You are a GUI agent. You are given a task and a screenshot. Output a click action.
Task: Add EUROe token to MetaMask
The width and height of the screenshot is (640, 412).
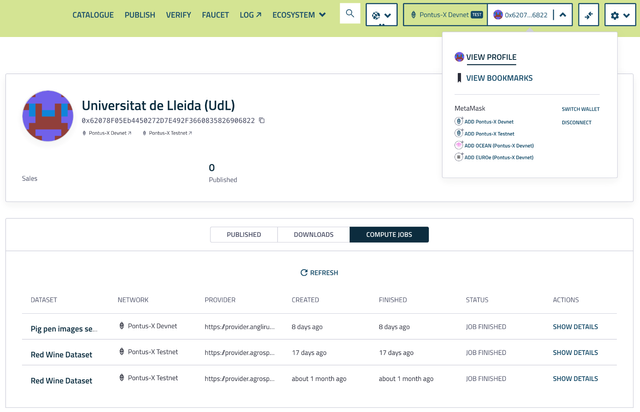click(x=494, y=157)
